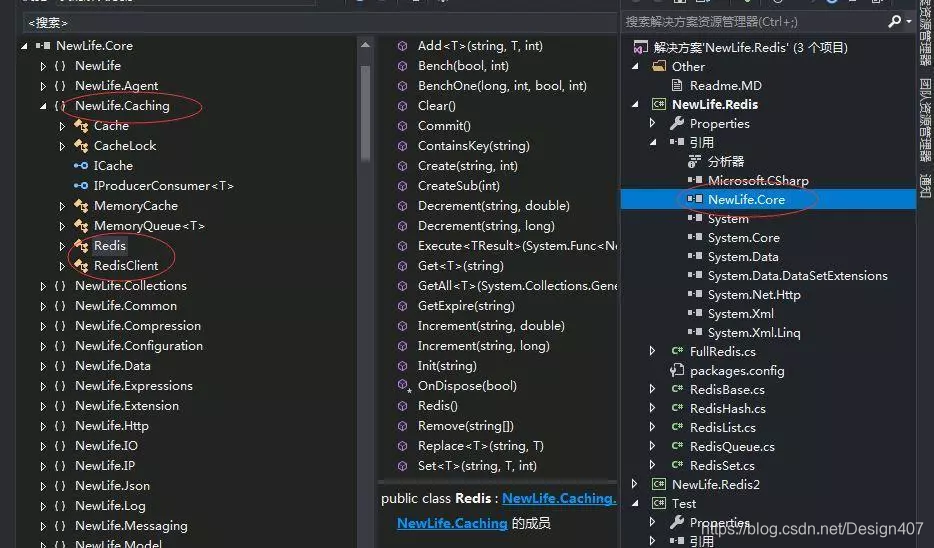Click the Readme.MD file icon
934x548 pixels.
(x=677, y=85)
